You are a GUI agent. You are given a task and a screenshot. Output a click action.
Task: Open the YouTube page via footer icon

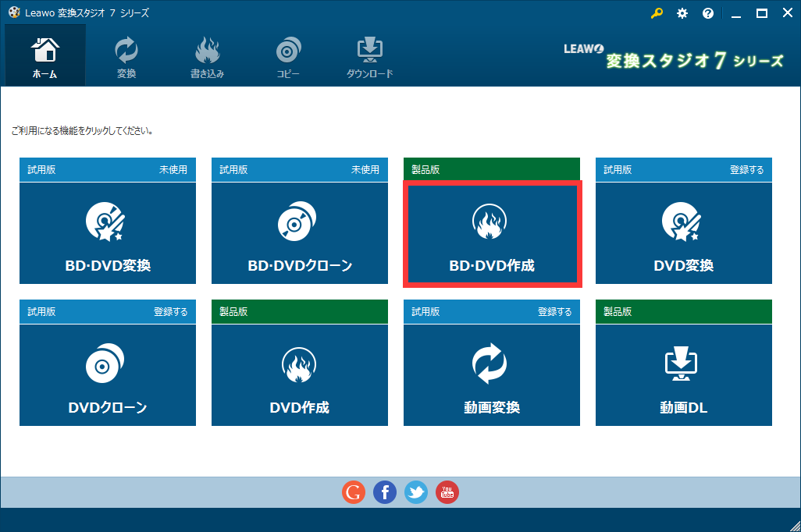click(447, 492)
